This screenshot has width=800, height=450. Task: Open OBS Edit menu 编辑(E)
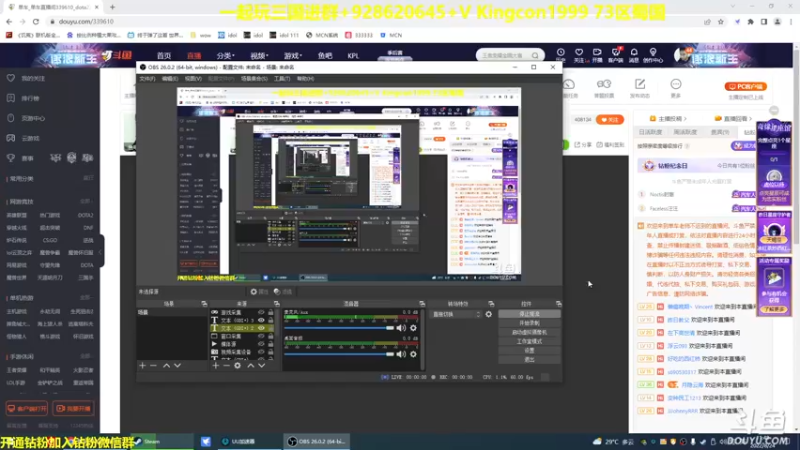[170, 79]
